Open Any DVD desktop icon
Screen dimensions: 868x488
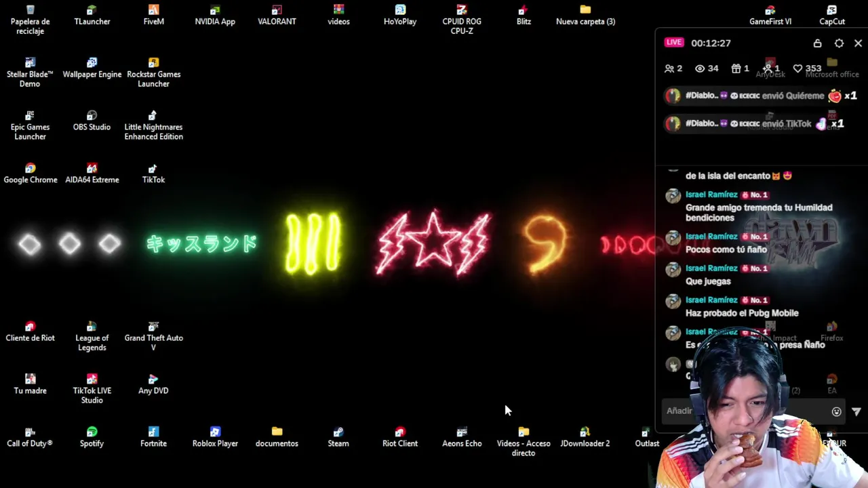coord(153,384)
